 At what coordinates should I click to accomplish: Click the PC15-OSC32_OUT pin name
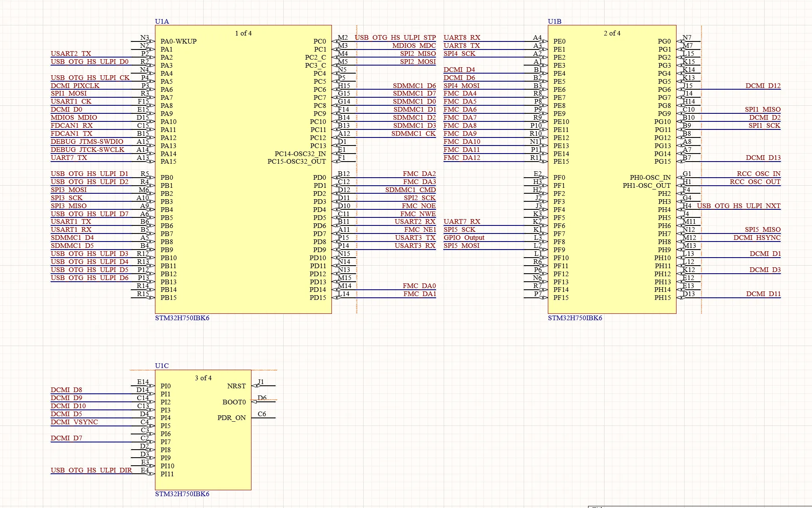297,161
